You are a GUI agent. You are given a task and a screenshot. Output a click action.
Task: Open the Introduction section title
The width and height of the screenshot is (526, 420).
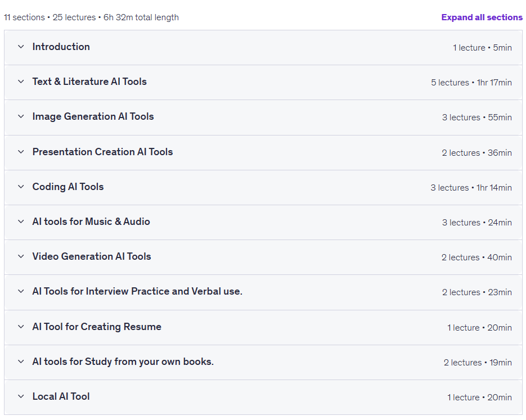click(61, 47)
